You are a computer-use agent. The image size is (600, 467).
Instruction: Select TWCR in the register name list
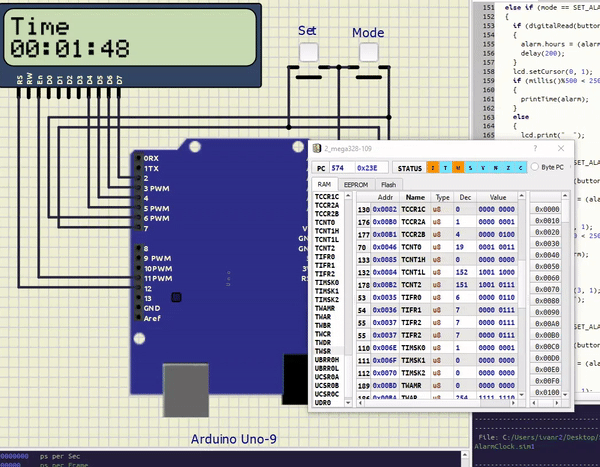pos(323,334)
